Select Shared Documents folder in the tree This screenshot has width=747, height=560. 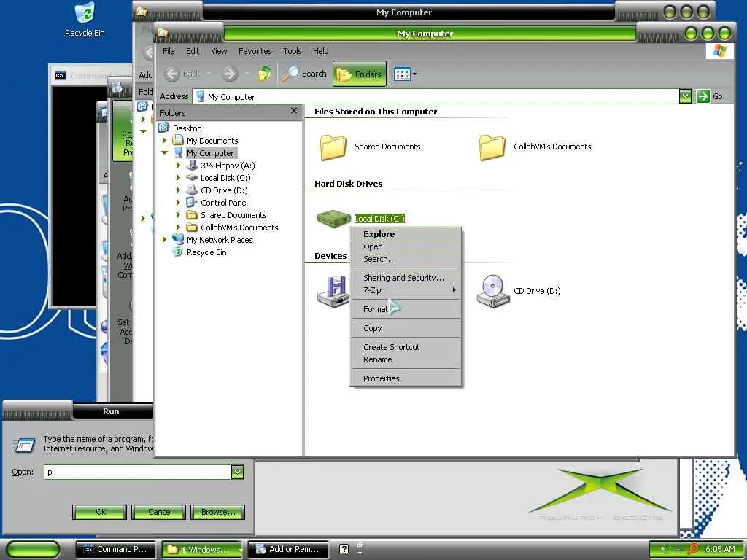(x=233, y=215)
